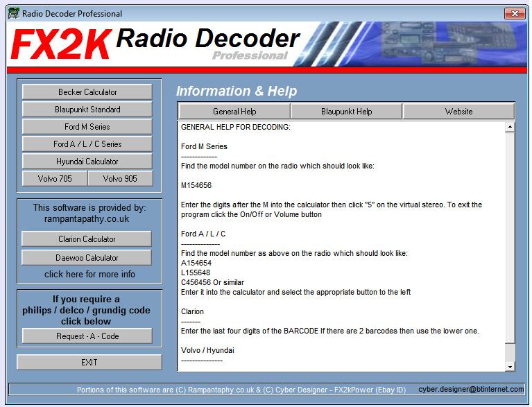Screen dimensions: 532x407
Task: Click 'click here for more info' link
Action: point(89,274)
